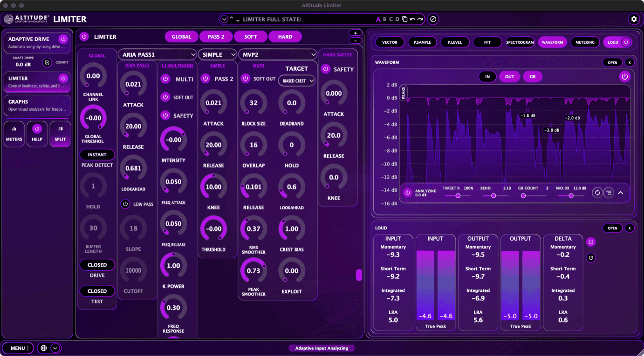Click the refresh icon in the analyzing bar
Viewport: 644px width, 356px height.
tap(597, 192)
